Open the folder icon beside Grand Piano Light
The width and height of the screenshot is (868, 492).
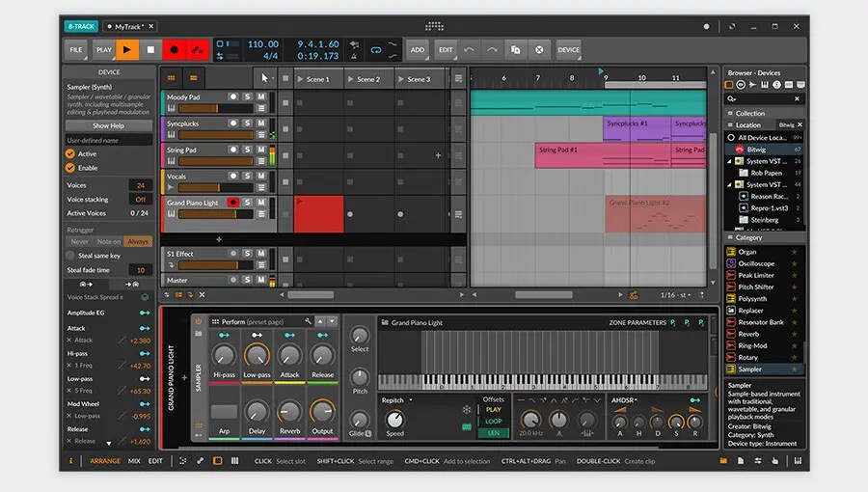(385, 322)
